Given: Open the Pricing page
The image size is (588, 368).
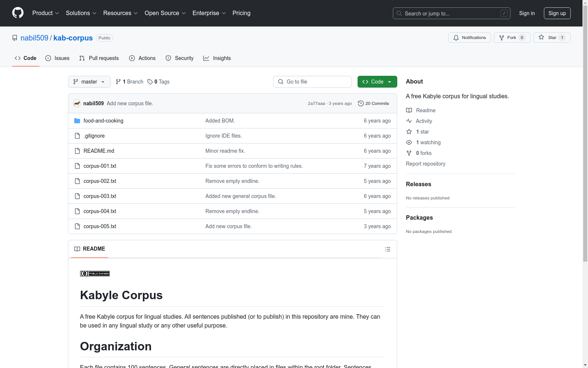Looking at the screenshot, I should [x=241, y=13].
